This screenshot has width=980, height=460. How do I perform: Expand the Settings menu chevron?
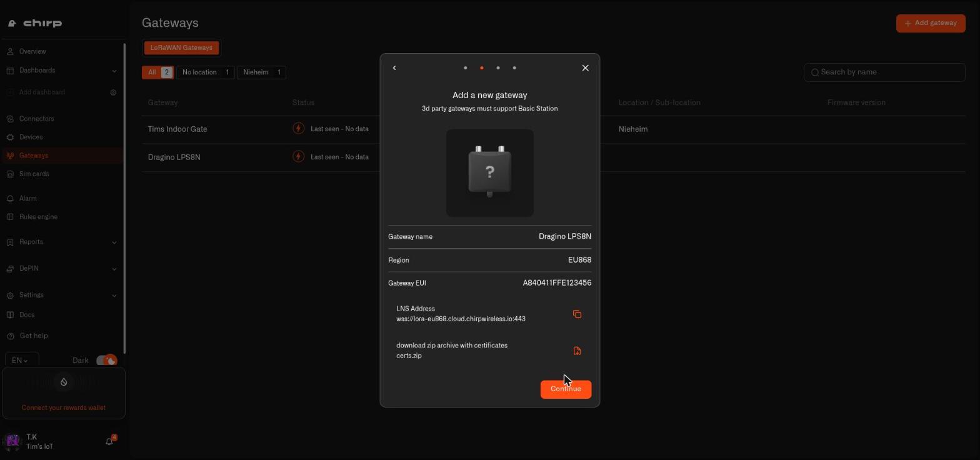coord(114,295)
